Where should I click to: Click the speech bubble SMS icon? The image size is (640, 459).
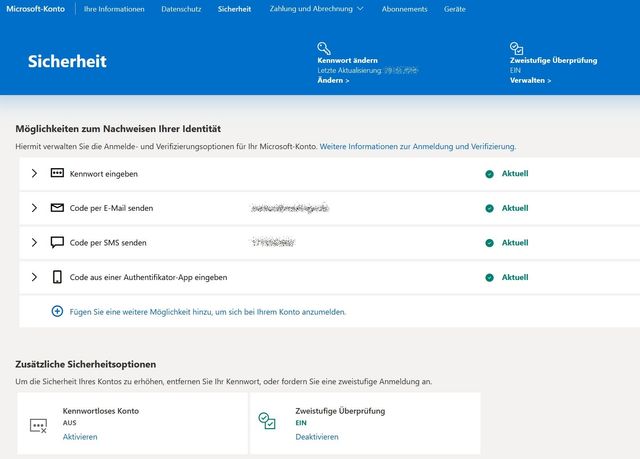click(x=57, y=242)
